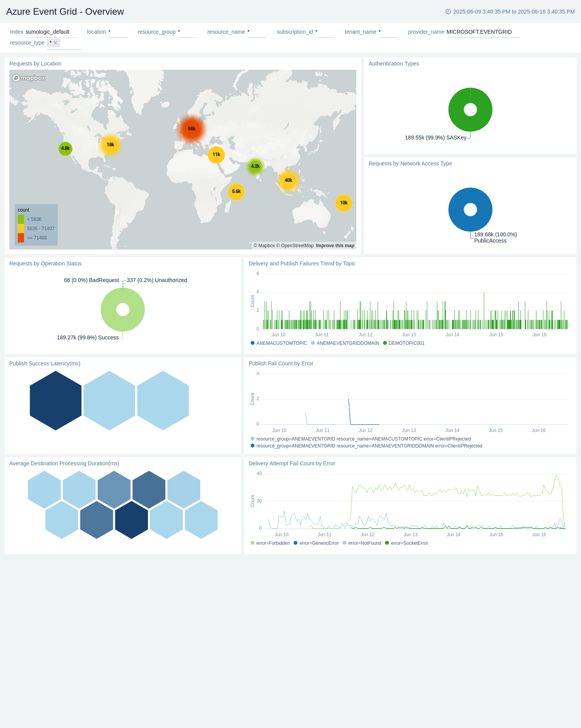Click the 66 (0.0%) BadRequest label
581x728 pixels.
point(91,280)
